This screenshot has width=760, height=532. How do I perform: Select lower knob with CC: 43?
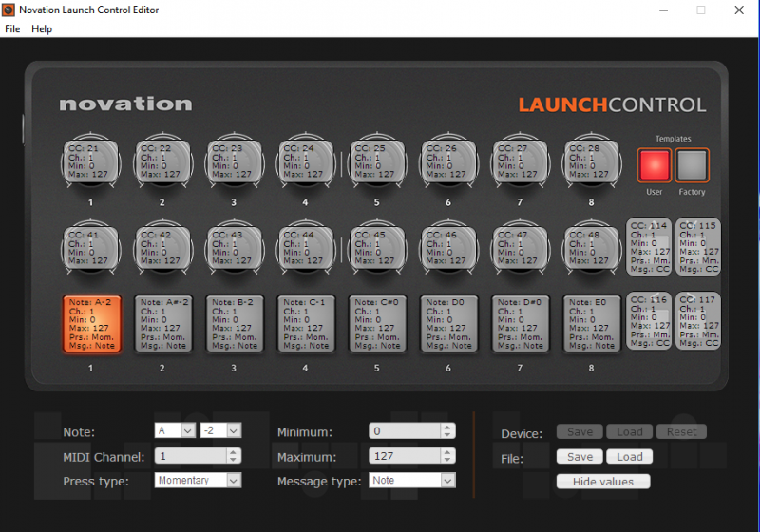tap(234, 248)
